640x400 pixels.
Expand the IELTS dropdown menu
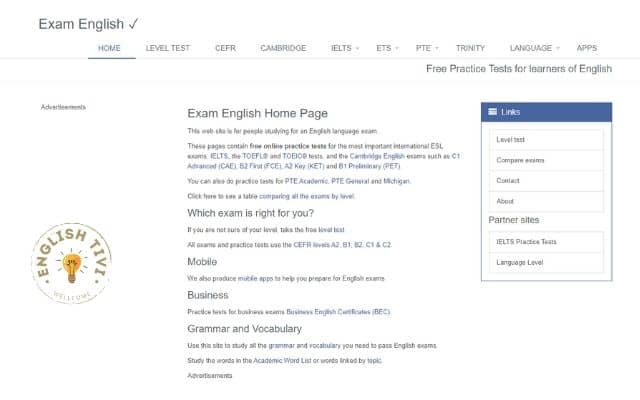click(345, 48)
